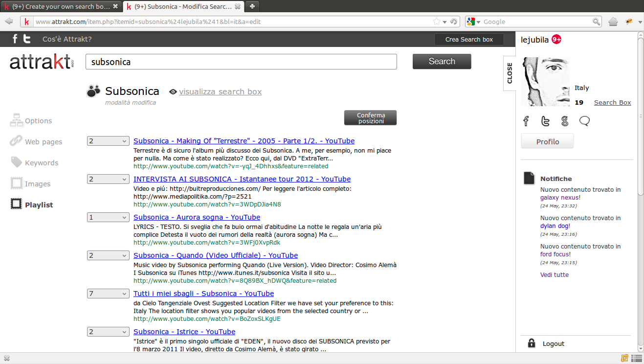644x364 pixels.
Task: Open the address bar history dropdown arrow
Action: point(444,22)
